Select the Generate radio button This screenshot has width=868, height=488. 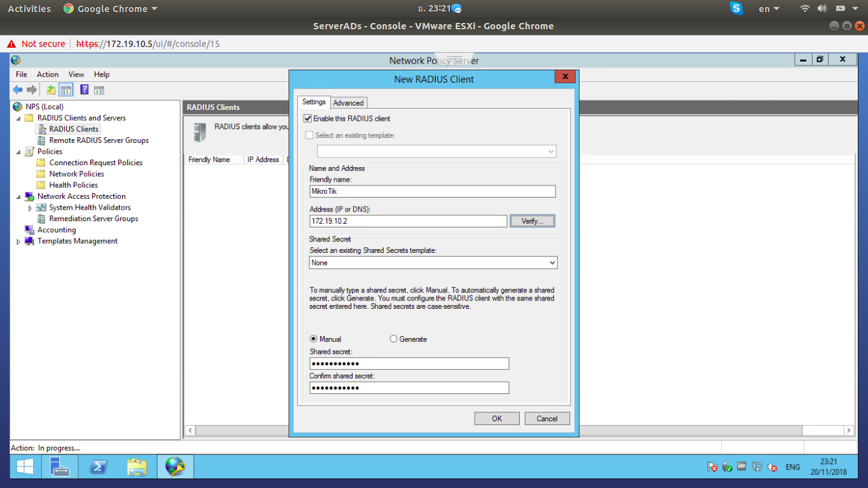click(393, 339)
